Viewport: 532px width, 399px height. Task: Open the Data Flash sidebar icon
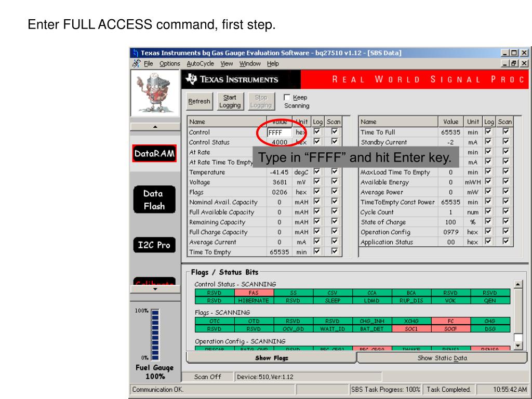click(x=154, y=199)
